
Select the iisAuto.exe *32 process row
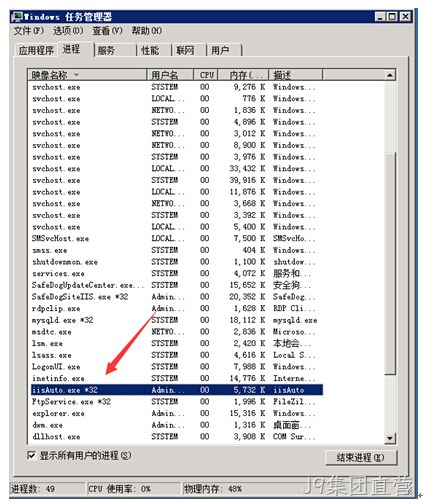177,390
